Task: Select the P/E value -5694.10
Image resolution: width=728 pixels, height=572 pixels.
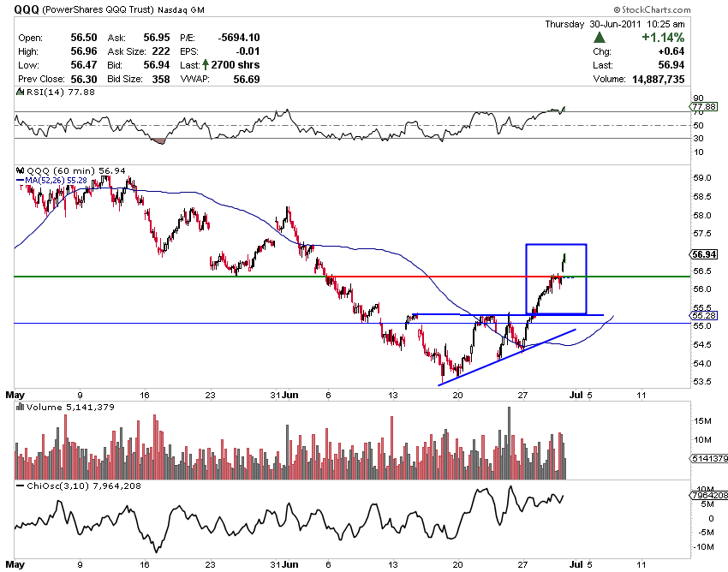Action: (239, 38)
